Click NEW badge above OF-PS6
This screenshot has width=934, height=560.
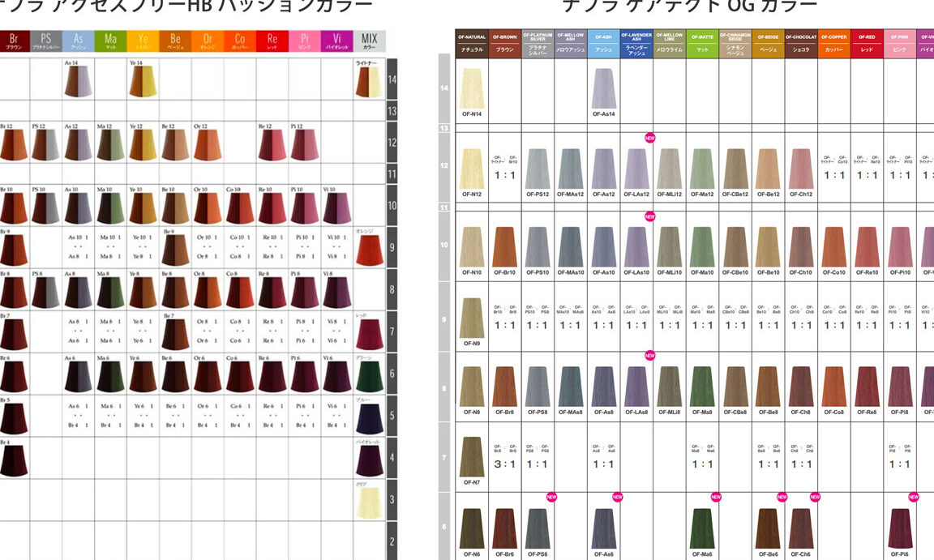(551, 496)
